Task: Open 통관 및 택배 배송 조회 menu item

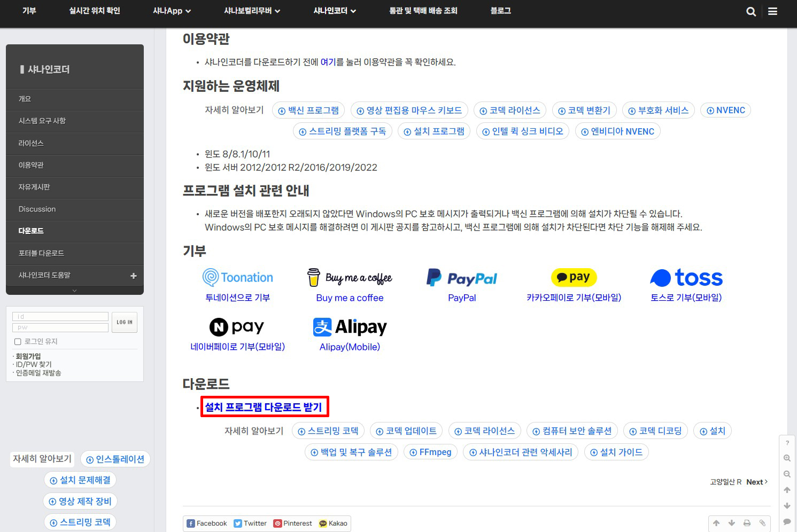Action: [423, 11]
